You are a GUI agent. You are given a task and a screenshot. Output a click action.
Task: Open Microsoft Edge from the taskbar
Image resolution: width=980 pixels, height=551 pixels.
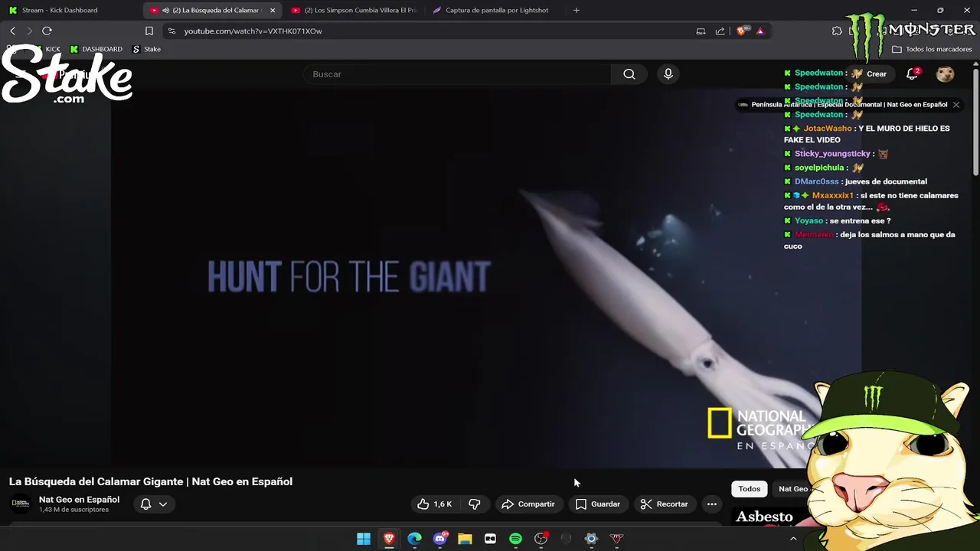(414, 539)
